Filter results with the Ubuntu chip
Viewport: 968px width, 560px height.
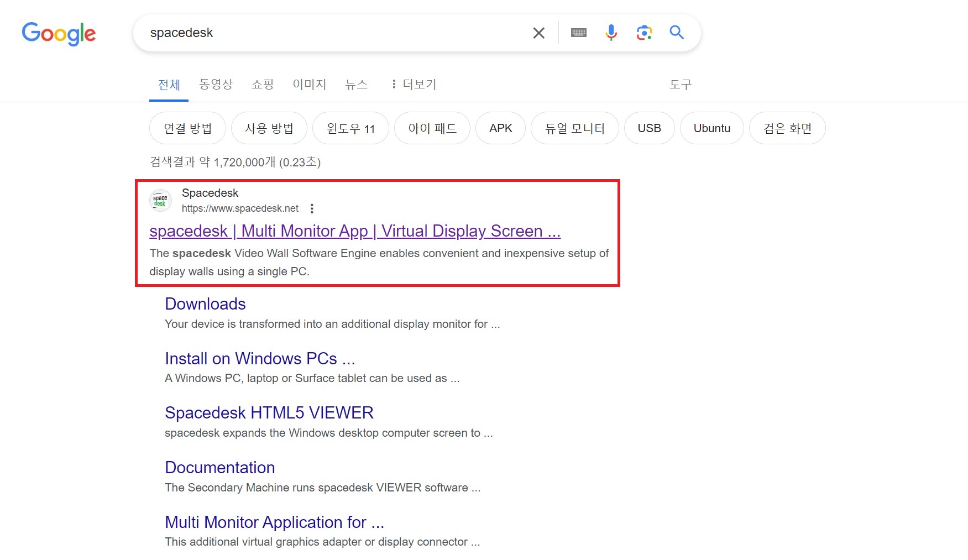(712, 128)
